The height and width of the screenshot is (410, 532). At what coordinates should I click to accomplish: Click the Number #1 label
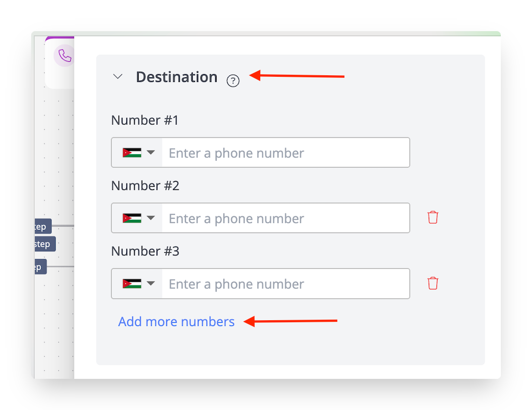[144, 120]
